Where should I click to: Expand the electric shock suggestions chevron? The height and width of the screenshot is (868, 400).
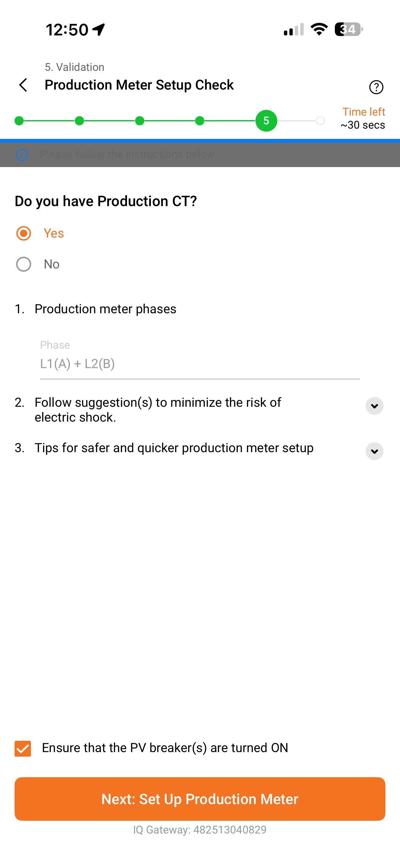coord(374,406)
